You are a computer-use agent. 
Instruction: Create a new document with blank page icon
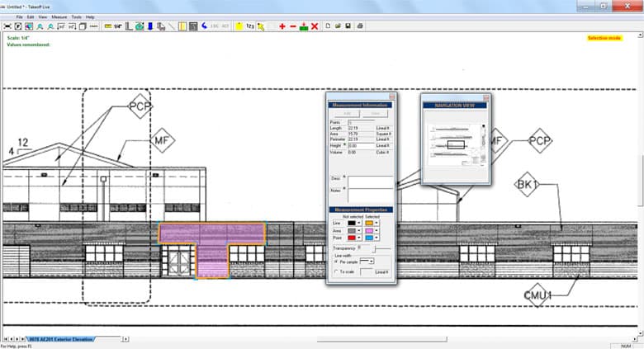(x=328, y=26)
